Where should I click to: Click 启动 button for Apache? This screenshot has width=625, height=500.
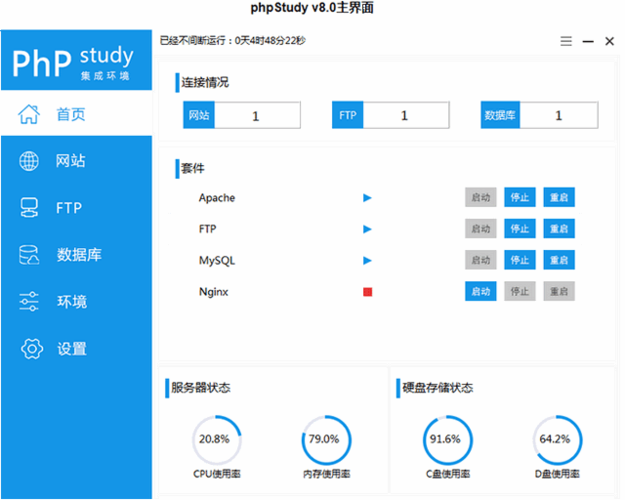481,197
